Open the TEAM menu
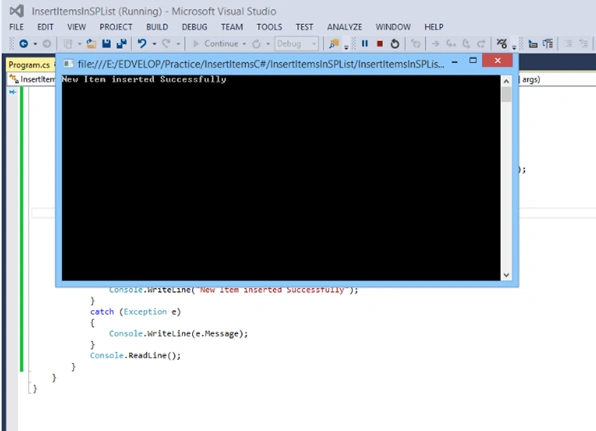Screen dimensions: 596x431 point(232,27)
